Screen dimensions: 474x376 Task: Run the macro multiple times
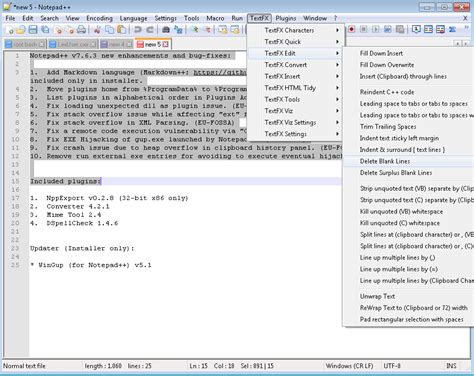tap(387, 30)
